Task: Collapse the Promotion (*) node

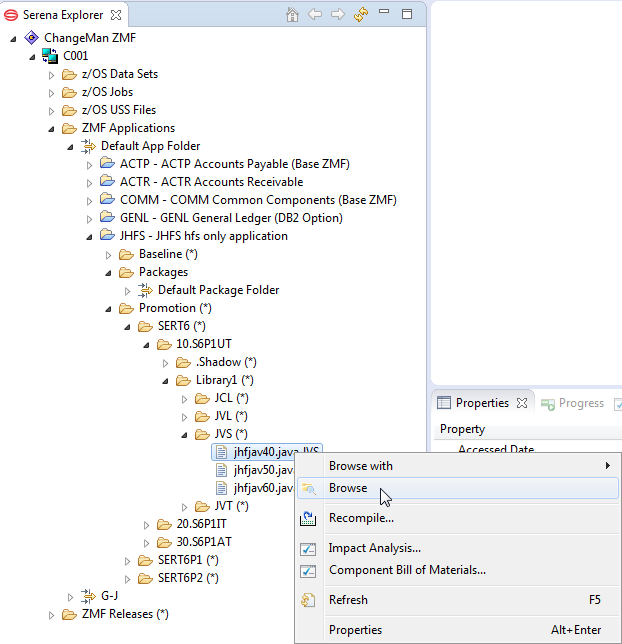Action: (108, 309)
